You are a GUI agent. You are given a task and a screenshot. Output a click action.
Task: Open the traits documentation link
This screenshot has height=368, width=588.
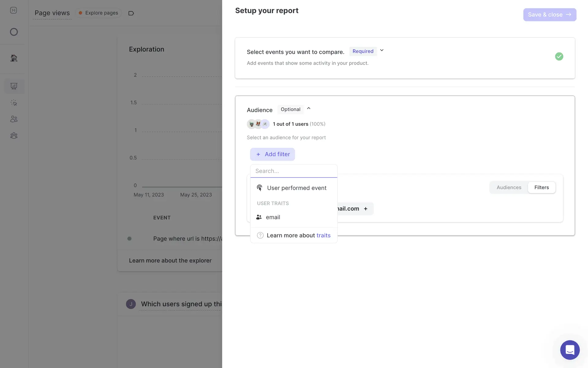pos(323,235)
